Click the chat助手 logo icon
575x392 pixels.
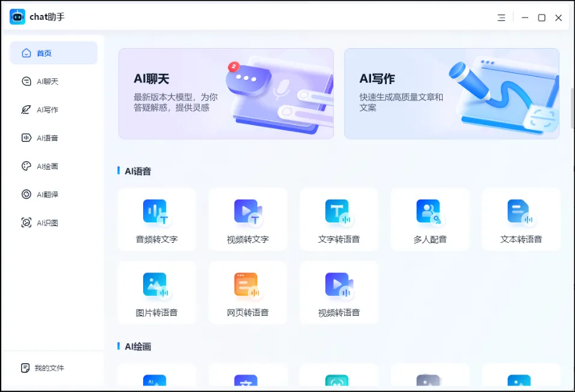[16, 17]
